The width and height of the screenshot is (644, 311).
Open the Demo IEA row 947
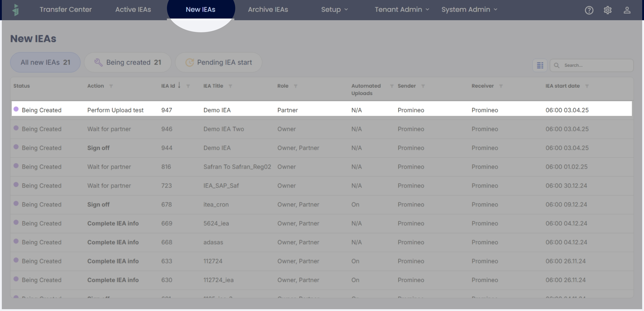[x=217, y=110]
